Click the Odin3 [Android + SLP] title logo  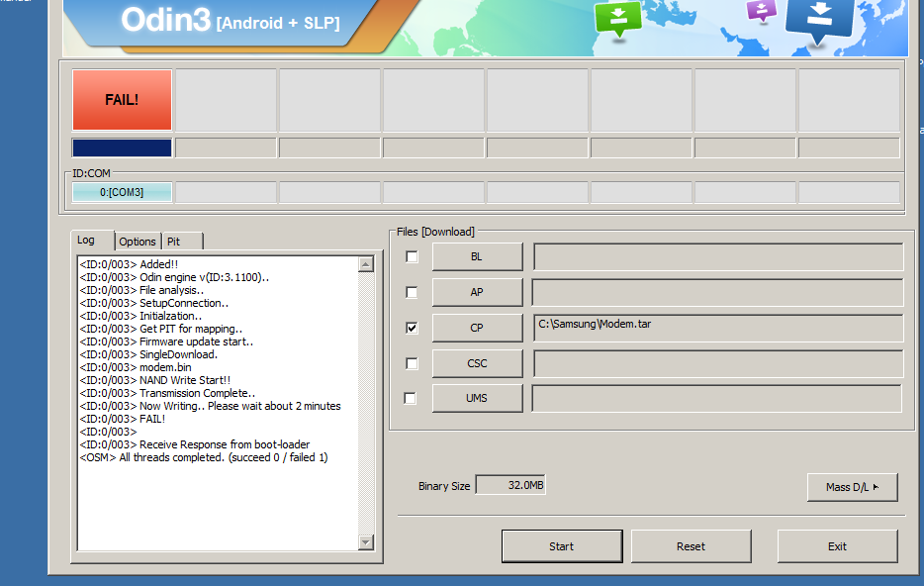click(x=231, y=21)
